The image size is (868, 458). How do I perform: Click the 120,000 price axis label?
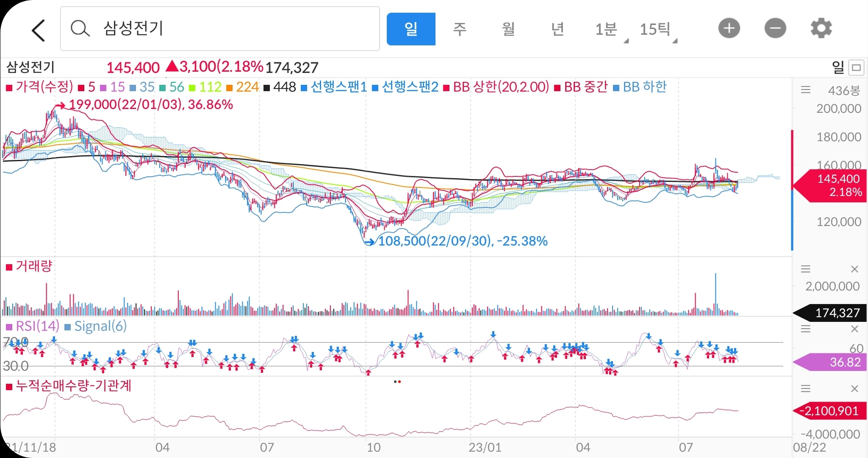pos(839,222)
